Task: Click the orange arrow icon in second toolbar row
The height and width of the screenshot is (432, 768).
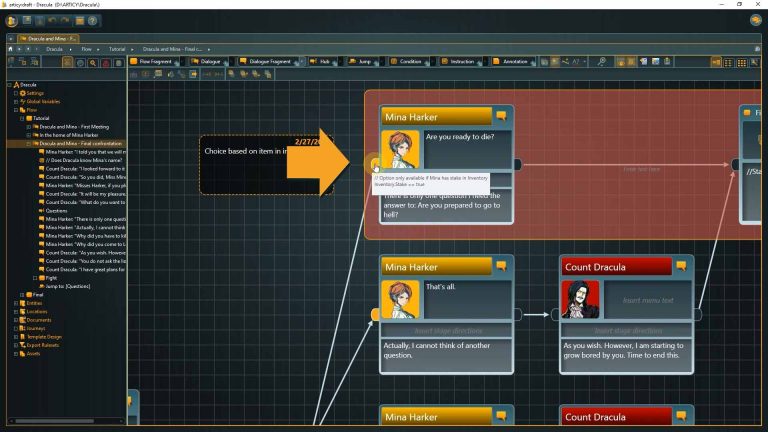Action: coord(193,74)
